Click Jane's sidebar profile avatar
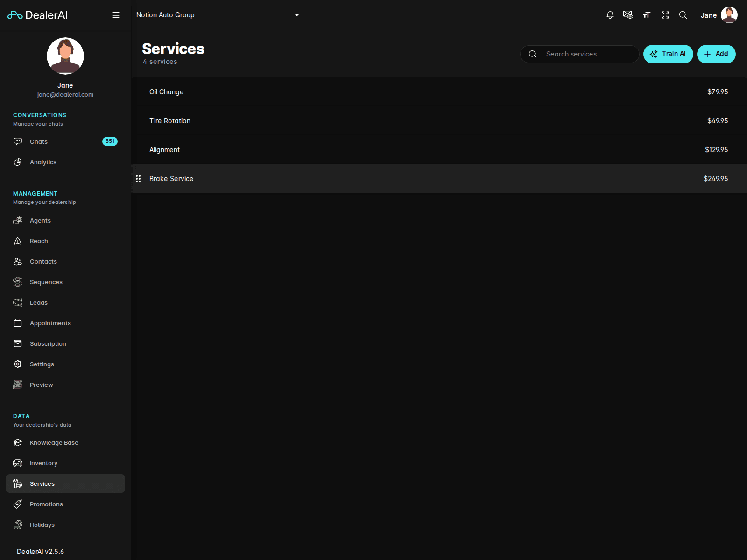Image resolution: width=747 pixels, height=560 pixels. point(65,56)
